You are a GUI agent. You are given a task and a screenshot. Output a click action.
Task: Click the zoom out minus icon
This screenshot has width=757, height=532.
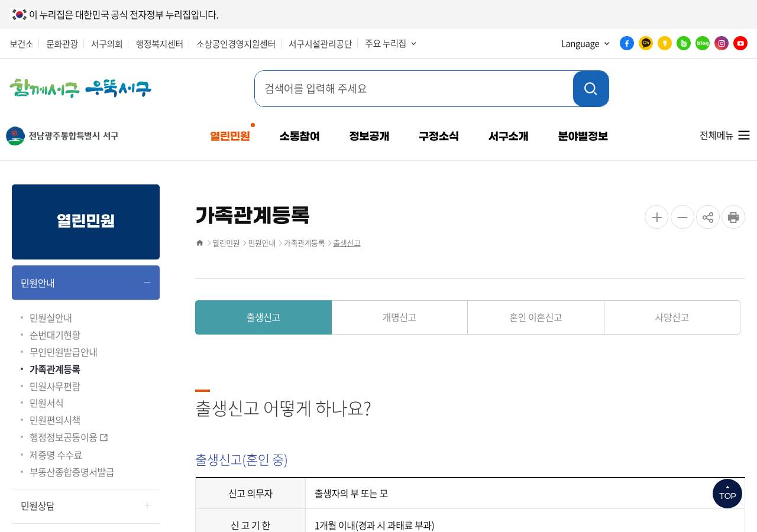coord(682,217)
